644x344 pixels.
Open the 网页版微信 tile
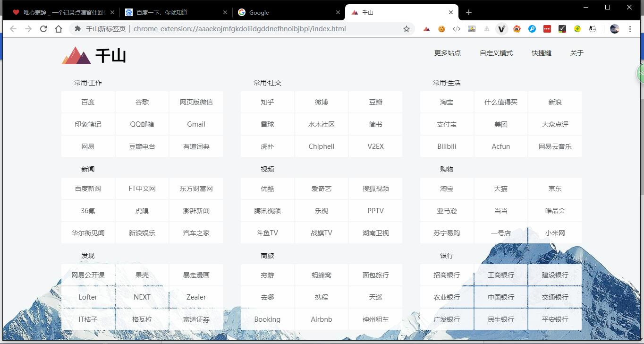click(196, 102)
